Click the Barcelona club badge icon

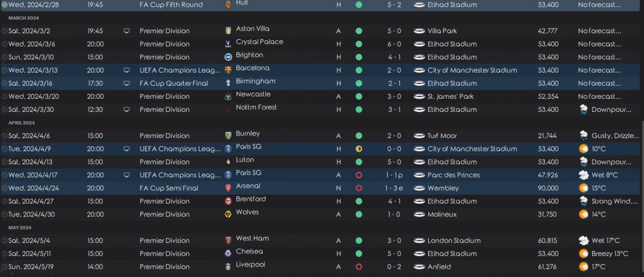click(x=228, y=70)
